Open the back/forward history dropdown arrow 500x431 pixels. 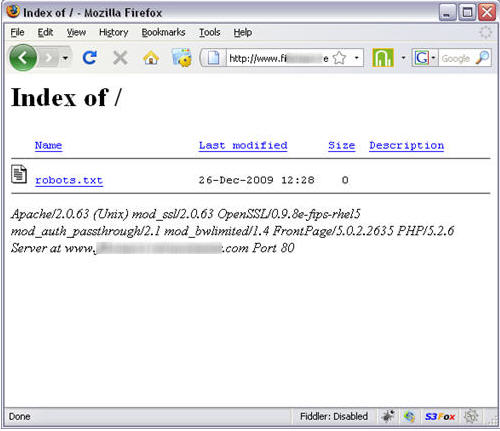pos(65,58)
